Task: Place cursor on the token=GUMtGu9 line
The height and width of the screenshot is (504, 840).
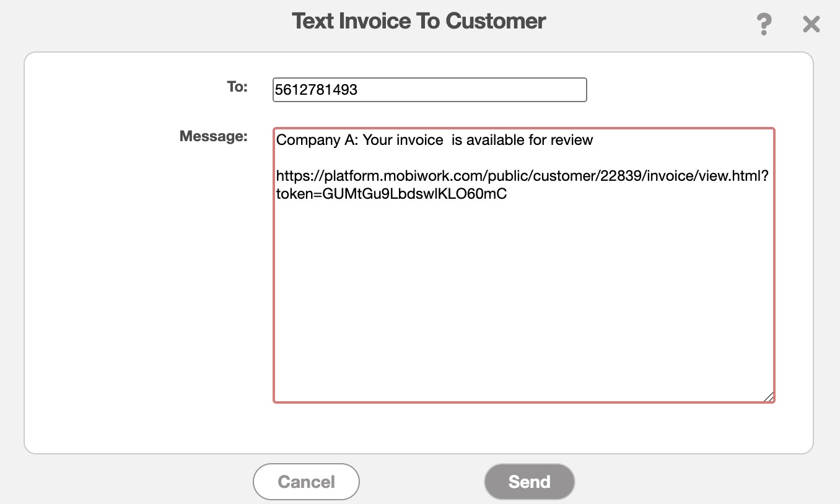Action: (392, 194)
